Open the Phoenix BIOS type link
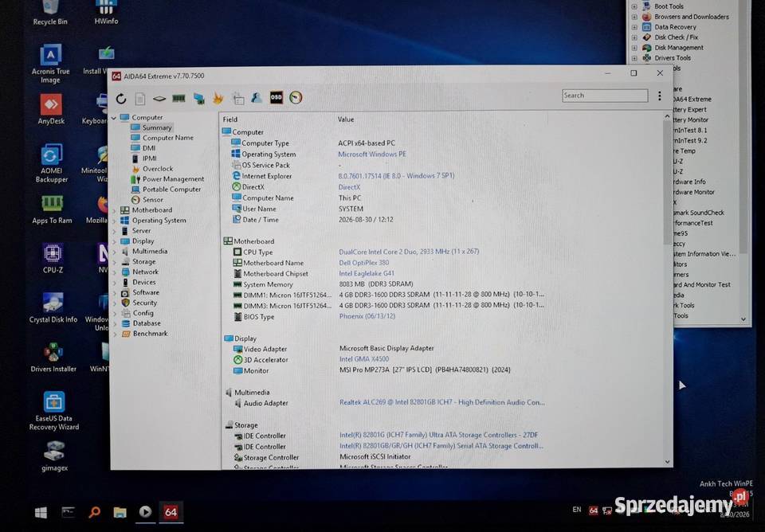 coord(367,316)
